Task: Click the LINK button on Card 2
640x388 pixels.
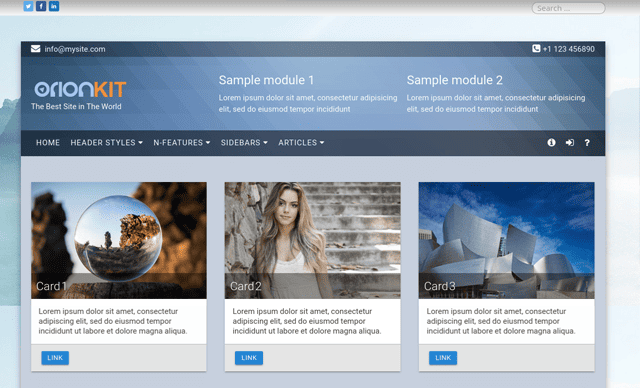Action: pyautogui.click(x=249, y=358)
